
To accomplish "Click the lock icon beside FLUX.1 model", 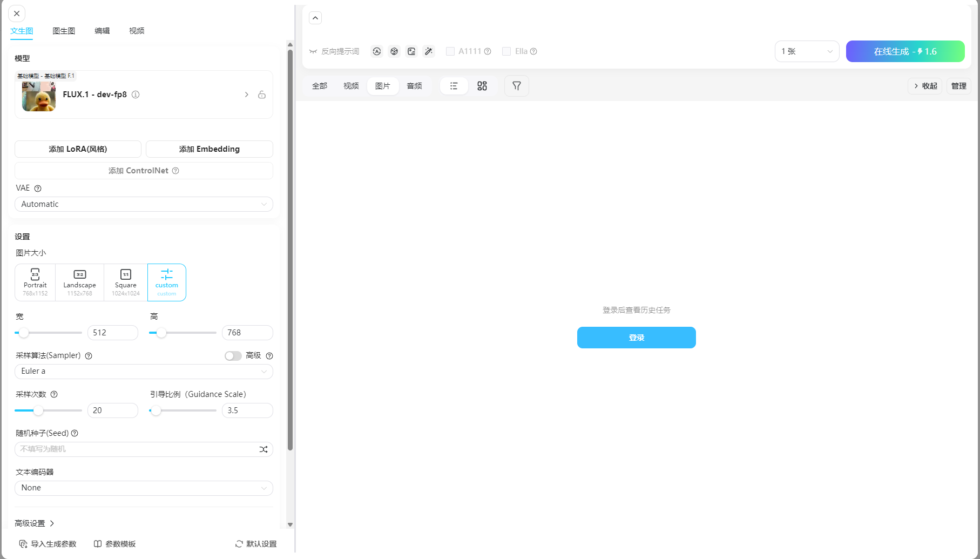I will (262, 95).
